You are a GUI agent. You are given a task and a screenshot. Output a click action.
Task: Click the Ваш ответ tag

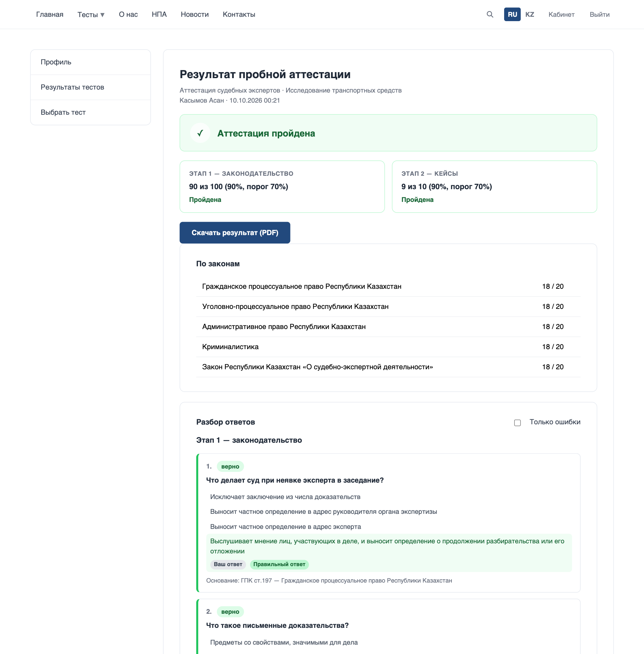coord(228,564)
